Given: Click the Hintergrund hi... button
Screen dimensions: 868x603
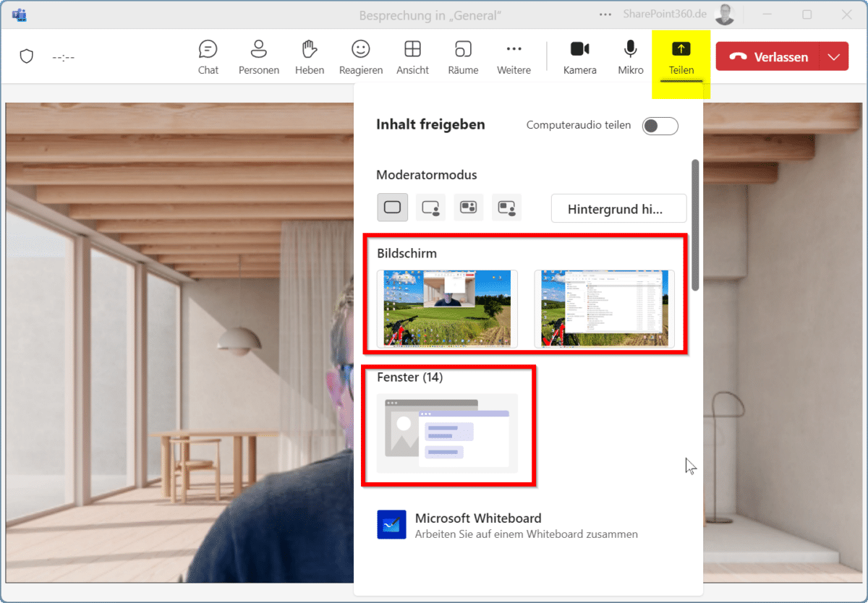Looking at the screenshot, I should (x=618, y=209).
